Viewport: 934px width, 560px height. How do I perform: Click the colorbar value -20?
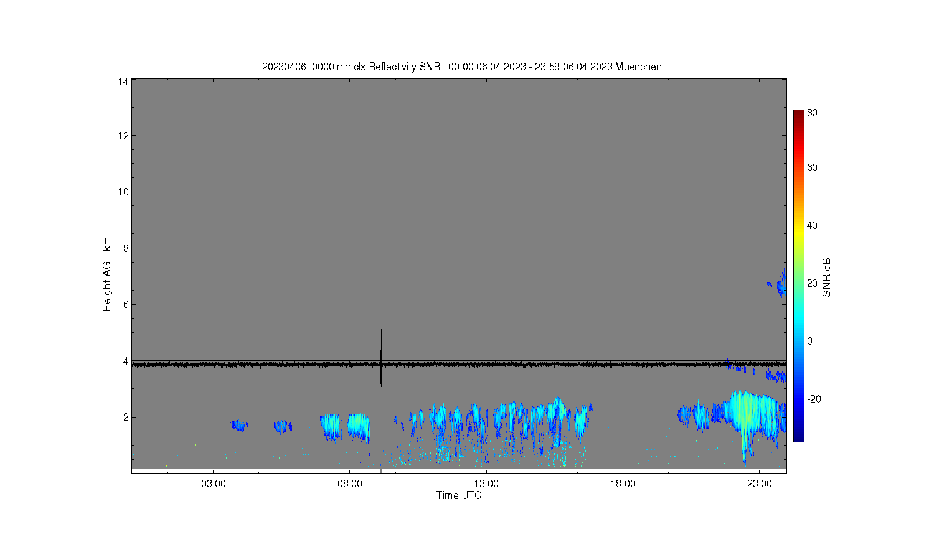[x=814, y=399]
